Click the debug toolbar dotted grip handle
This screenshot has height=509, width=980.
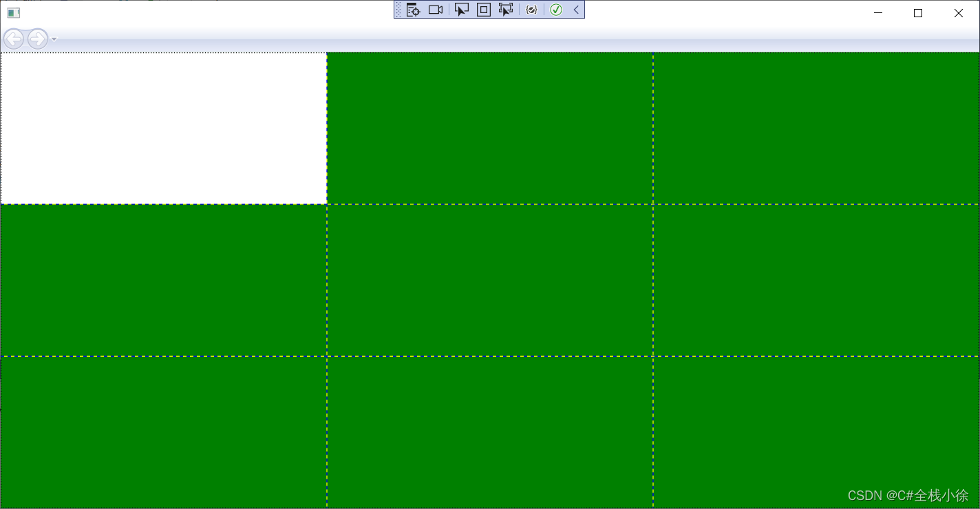click(398, 10)
